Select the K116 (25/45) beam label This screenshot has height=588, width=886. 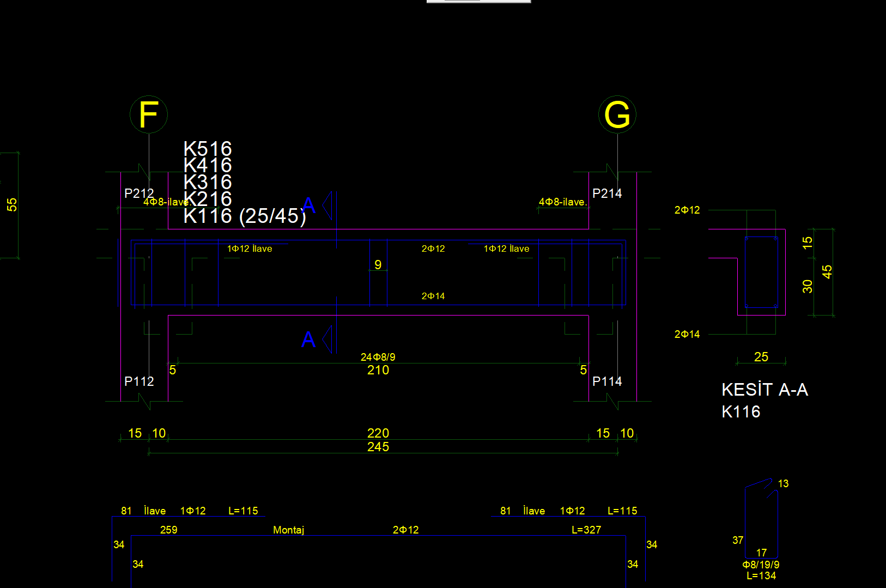(x=244, y=216)
